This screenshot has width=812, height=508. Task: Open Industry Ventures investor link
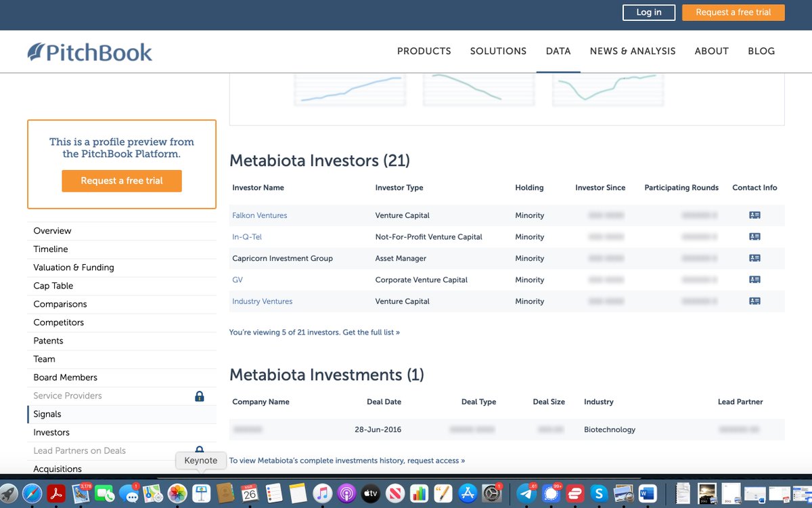[263, 301]
